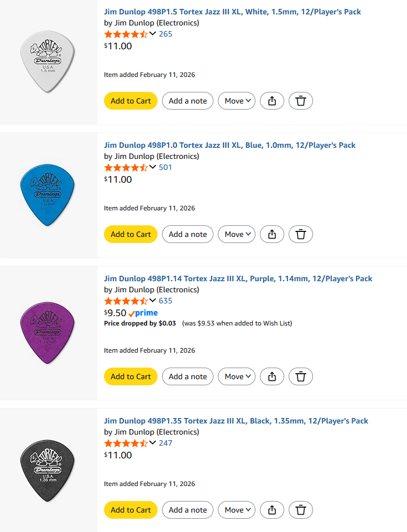This screenshot has height=532, width=407.
Task: Share the White 1.5mm pick item
Action: (x=272, y=101)
